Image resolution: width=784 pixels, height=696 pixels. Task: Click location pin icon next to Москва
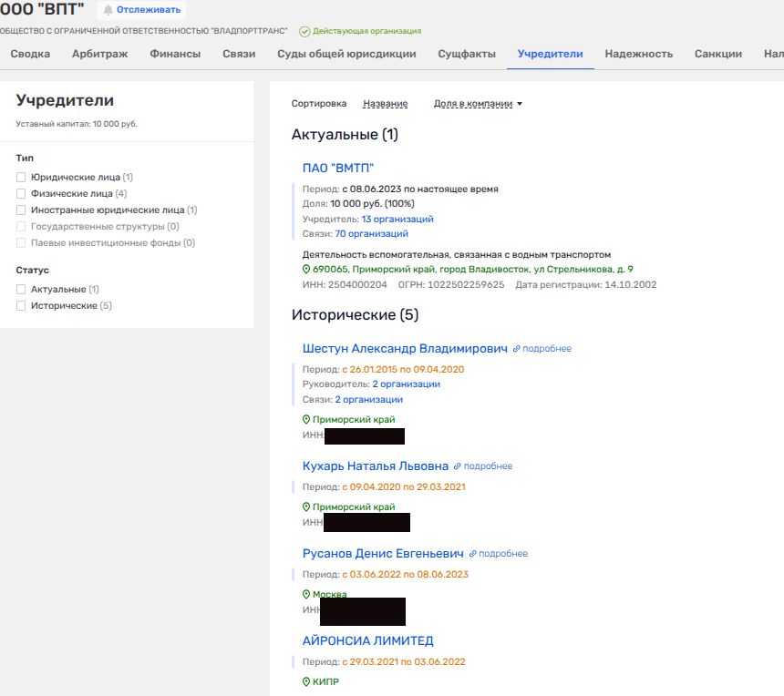[x=306, y=595]
